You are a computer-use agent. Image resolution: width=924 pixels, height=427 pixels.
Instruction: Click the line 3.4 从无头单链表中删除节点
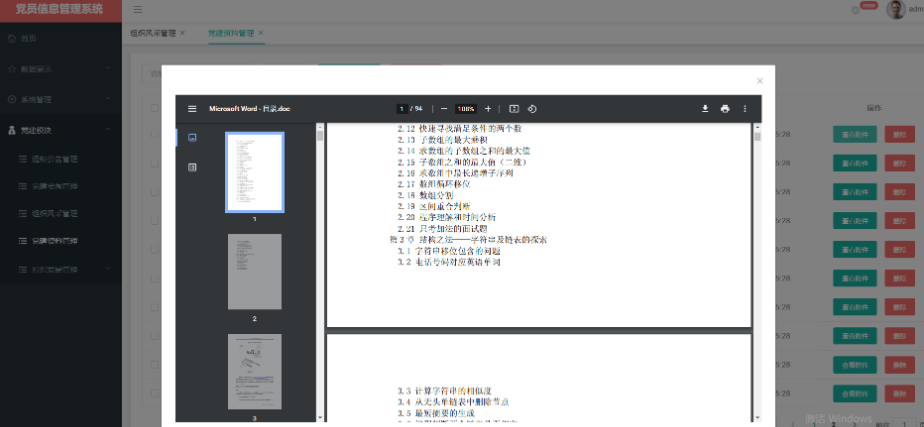pyautogui.click(x=453, y=402)
